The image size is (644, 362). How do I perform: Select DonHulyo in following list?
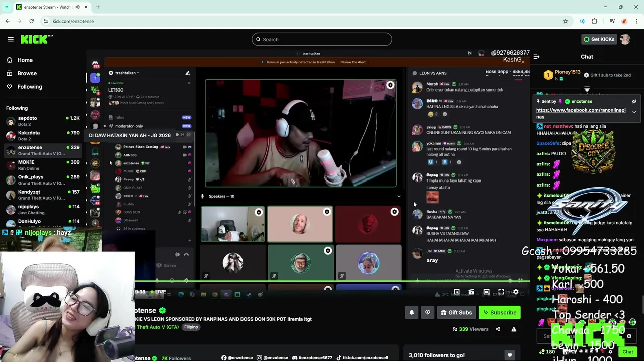click(43, 222)
